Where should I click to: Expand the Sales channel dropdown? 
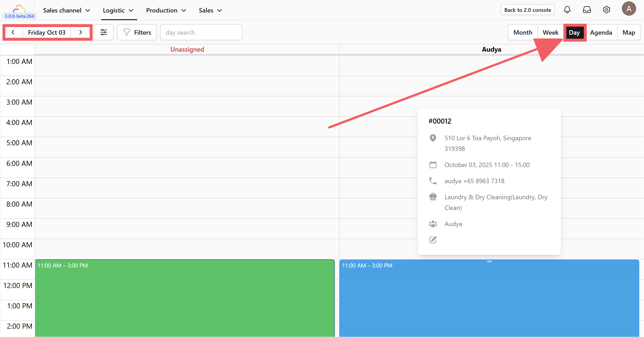click(66, 10)
